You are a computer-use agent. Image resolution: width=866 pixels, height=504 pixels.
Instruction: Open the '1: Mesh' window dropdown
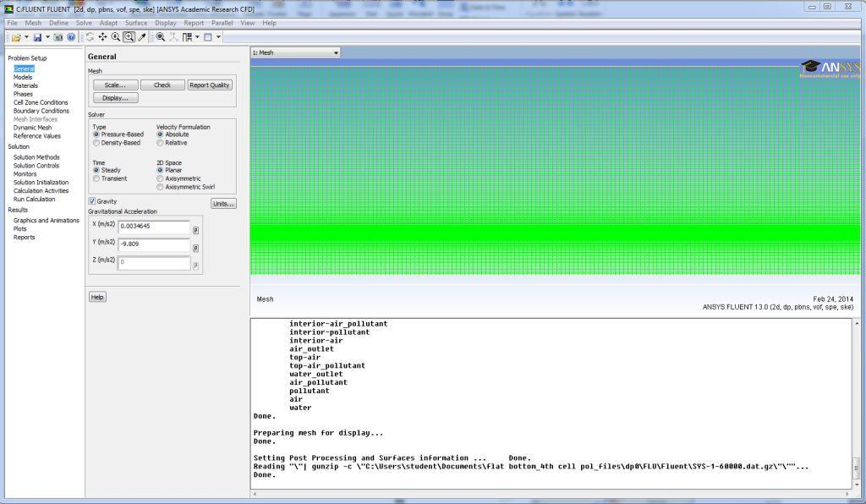[x=295, y=52]
